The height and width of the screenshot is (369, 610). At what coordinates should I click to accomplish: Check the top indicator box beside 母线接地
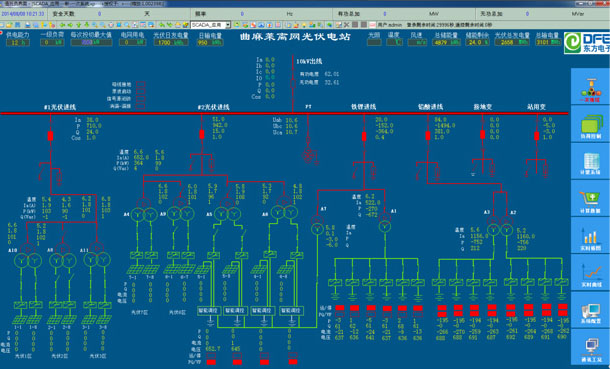140,84
